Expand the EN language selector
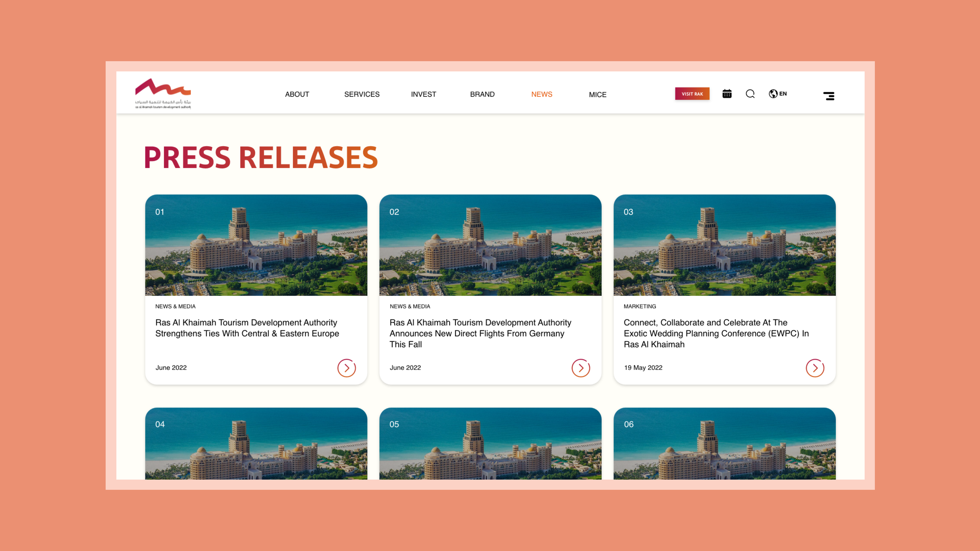The height and width of the screenshot is (551, 980). [783, 94]
